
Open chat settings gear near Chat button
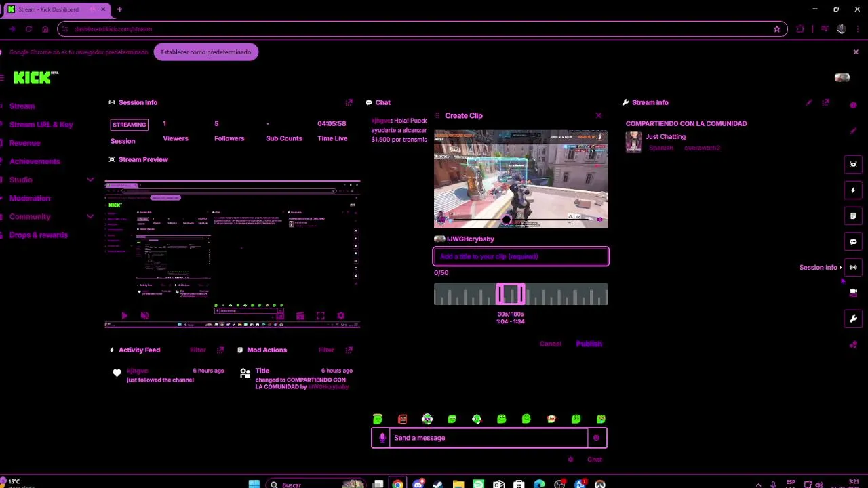570,460
